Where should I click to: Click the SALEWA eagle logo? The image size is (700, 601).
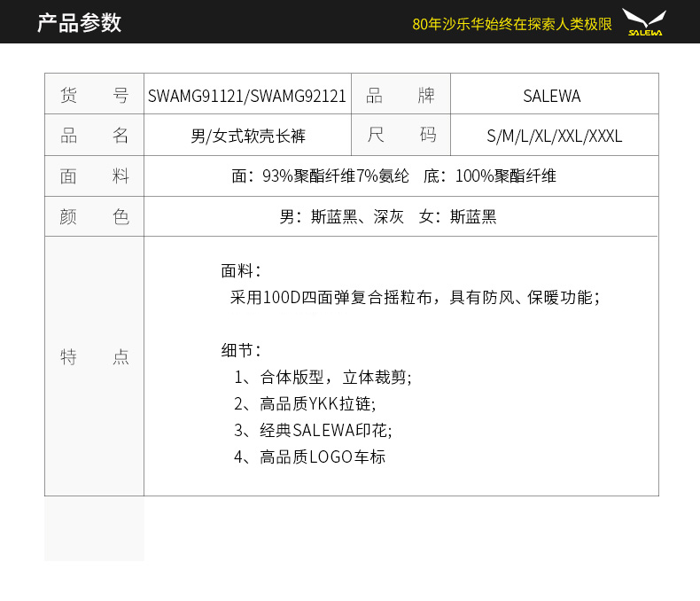point(645,22)
